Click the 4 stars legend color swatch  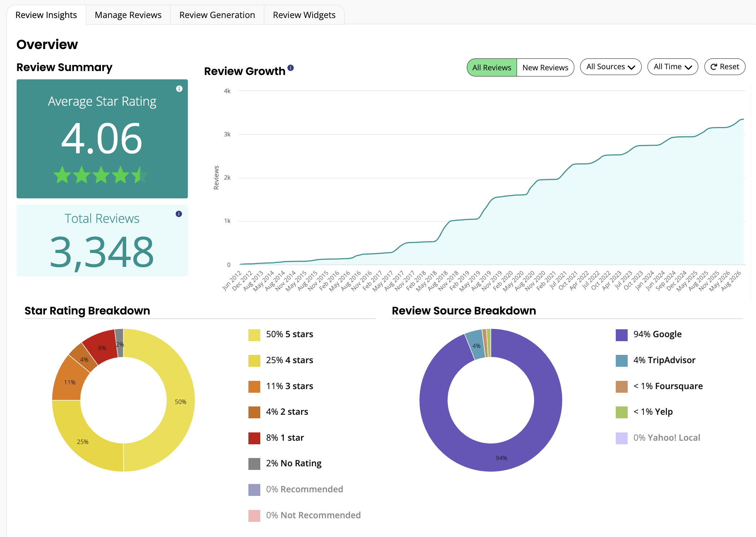pyautogui.click(x=254, y=361)
